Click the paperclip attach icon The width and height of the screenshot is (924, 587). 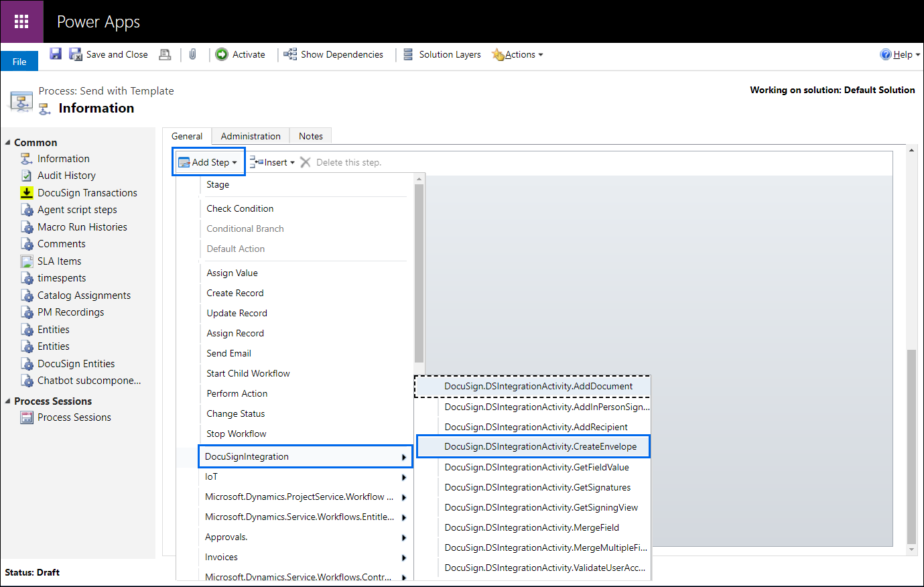click(192, 54)
